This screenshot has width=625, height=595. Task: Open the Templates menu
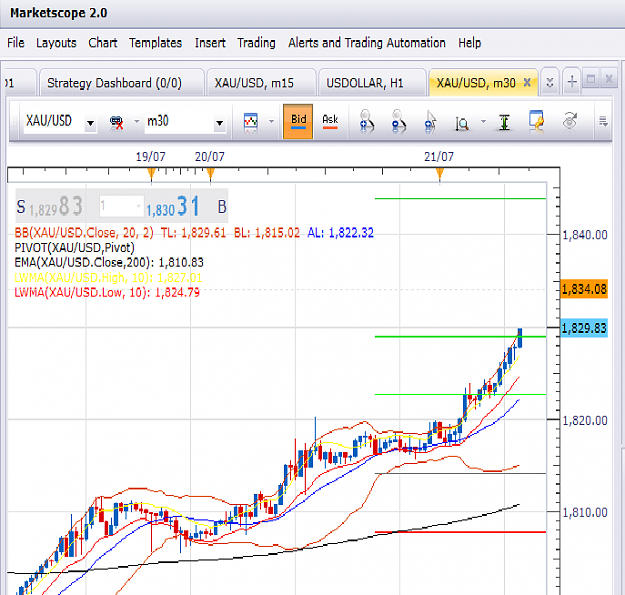click(155, 43)
